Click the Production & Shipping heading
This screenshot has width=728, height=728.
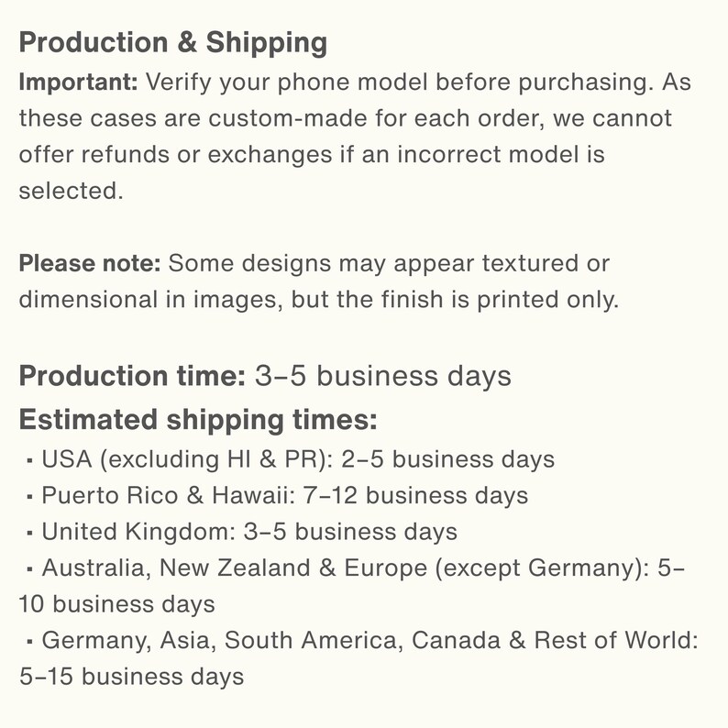click(173, 43)
